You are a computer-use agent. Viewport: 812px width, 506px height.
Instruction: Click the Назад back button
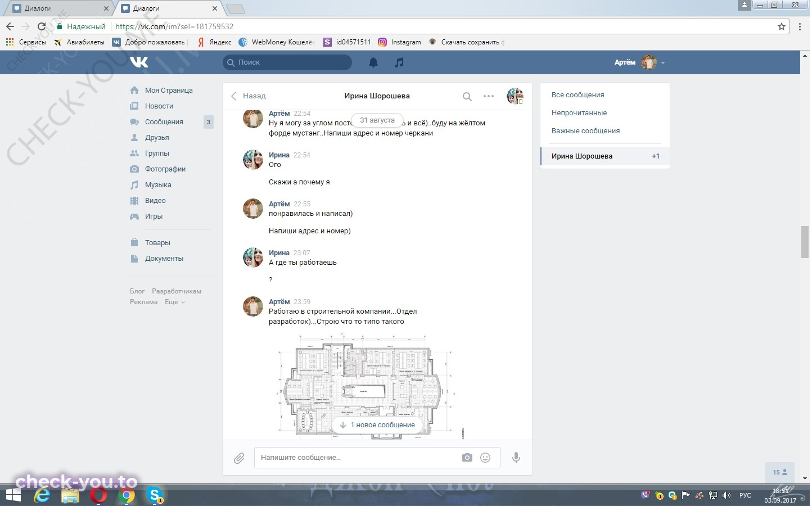pyautogui.click(x=249, y=96)
